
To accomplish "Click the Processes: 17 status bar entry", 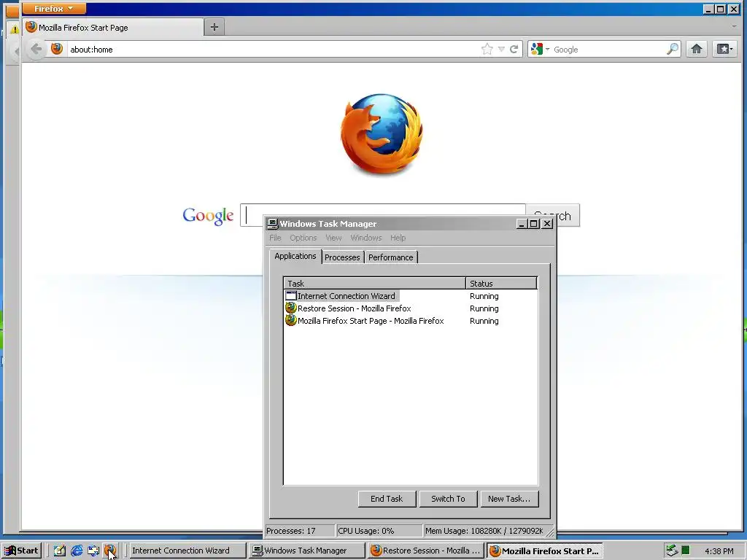I will point(299,531).
